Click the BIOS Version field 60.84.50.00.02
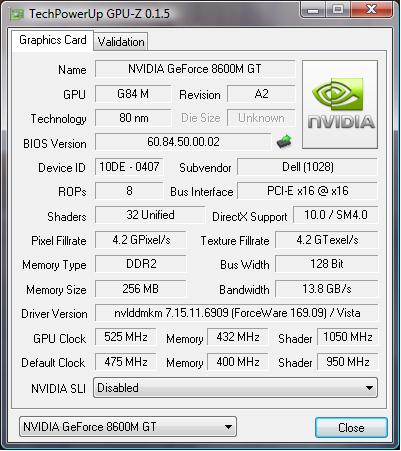This screenshot has height=451, width=401. [183, 142]
